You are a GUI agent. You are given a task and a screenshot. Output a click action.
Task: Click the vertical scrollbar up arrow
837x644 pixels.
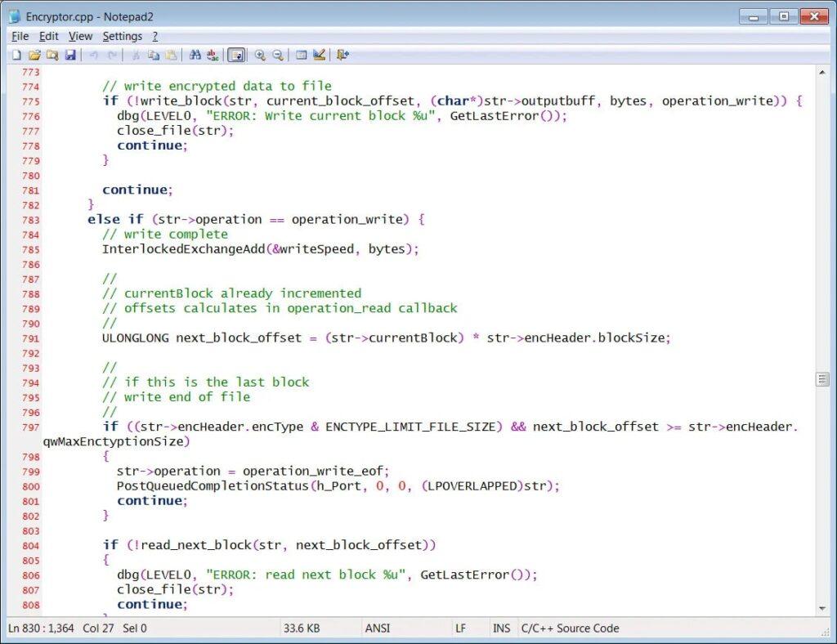822,73
